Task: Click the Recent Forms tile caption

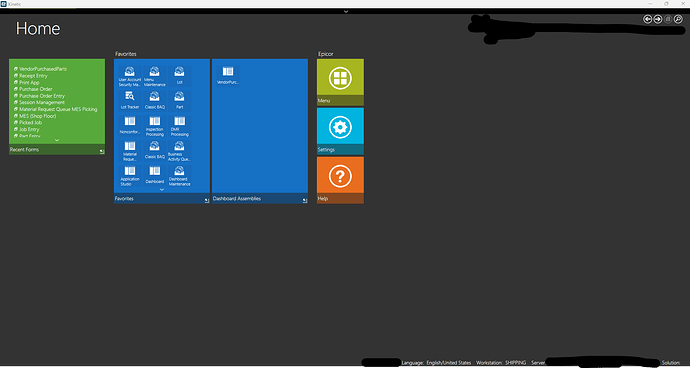Action: click(24, 150)
